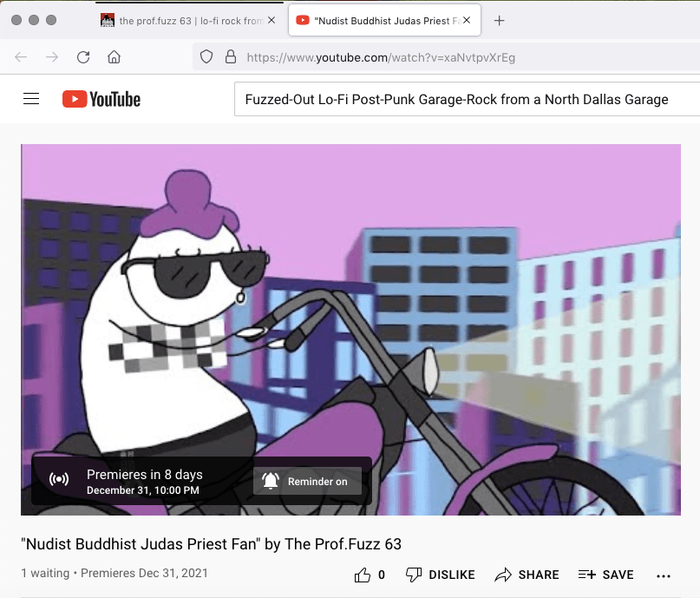This screenshot has height=598, width=700.
Task: Open the YouTube hamburger guide menu
Action: pos(31,99)
